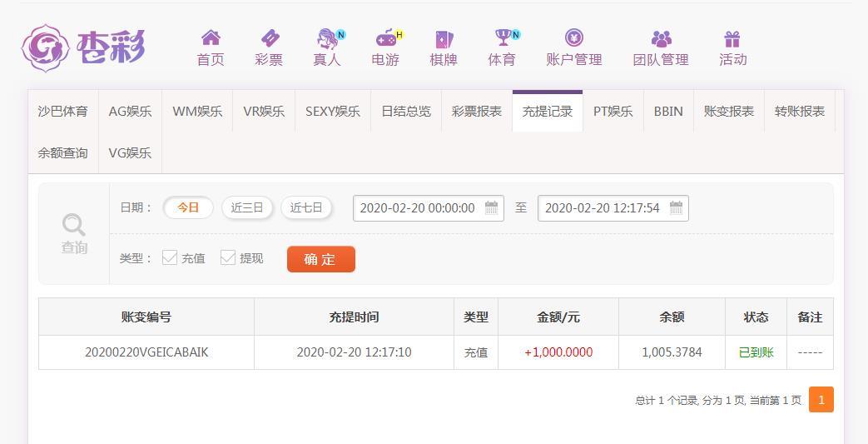This screenshot has width=868, height=444.
Task: Click the 查询 magnifier search icon
Action: pos(73,225)
